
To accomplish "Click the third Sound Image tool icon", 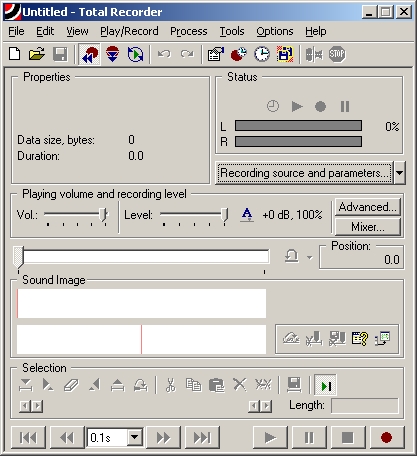I will pyautogui.click(x=337, y=339).
